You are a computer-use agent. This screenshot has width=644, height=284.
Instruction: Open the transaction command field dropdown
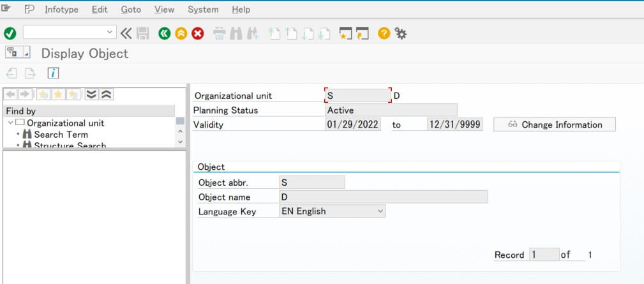pos(109,32)
